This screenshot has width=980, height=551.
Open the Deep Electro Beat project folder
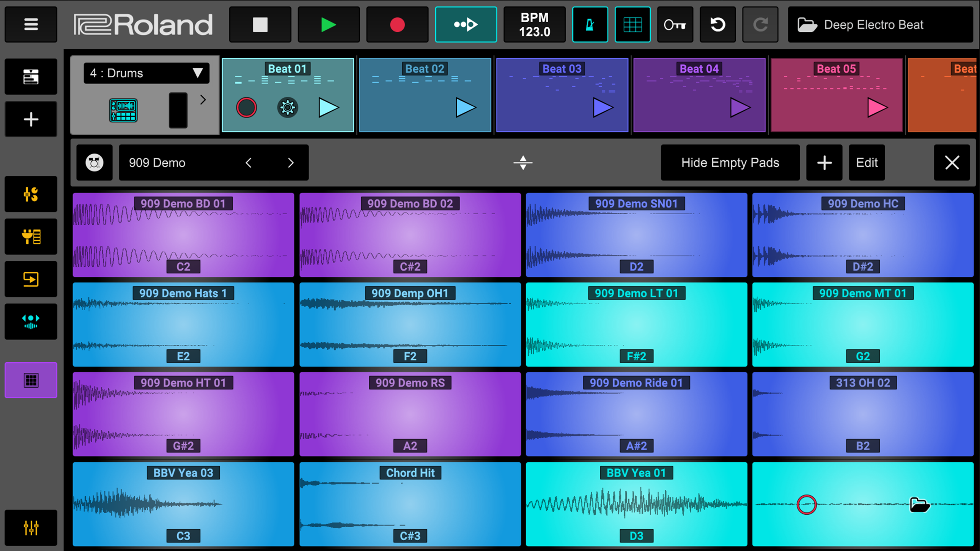(880, 24)
